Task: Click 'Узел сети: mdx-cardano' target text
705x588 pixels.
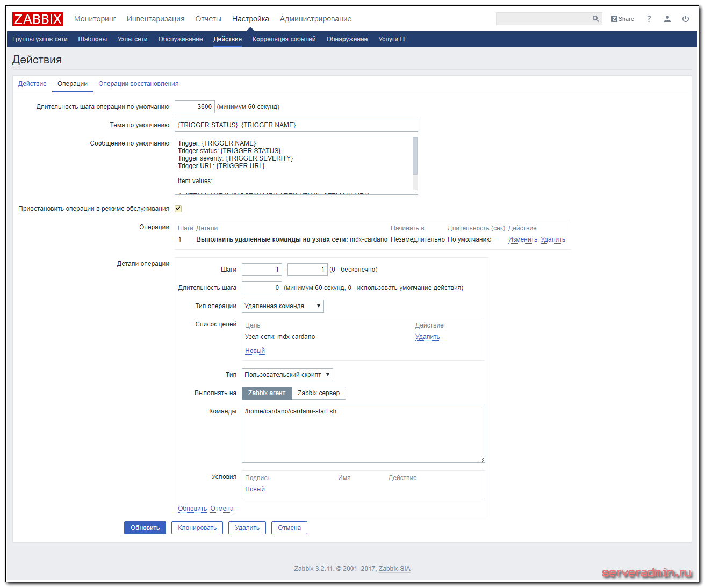Action: click(280, 337)
